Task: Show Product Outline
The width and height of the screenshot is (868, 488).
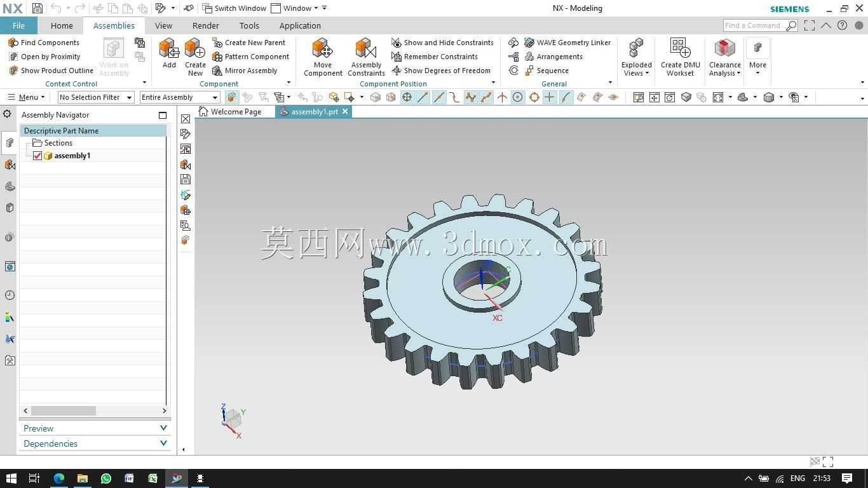Action: click(51, 71)
